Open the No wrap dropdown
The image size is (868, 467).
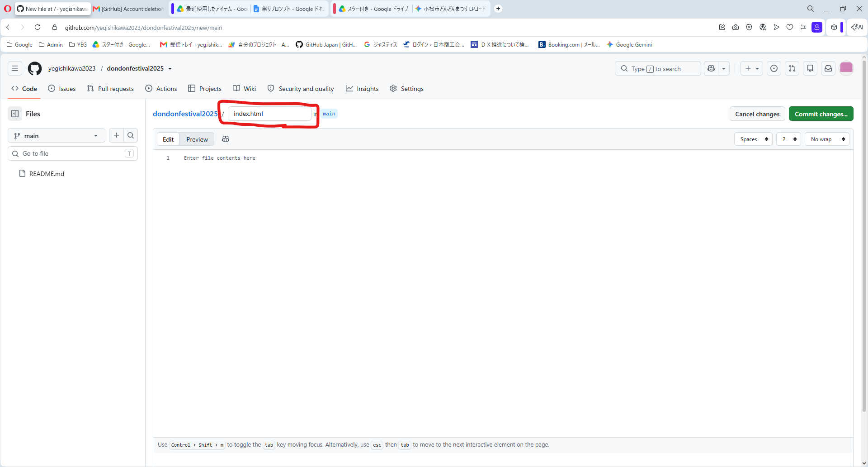827,139
